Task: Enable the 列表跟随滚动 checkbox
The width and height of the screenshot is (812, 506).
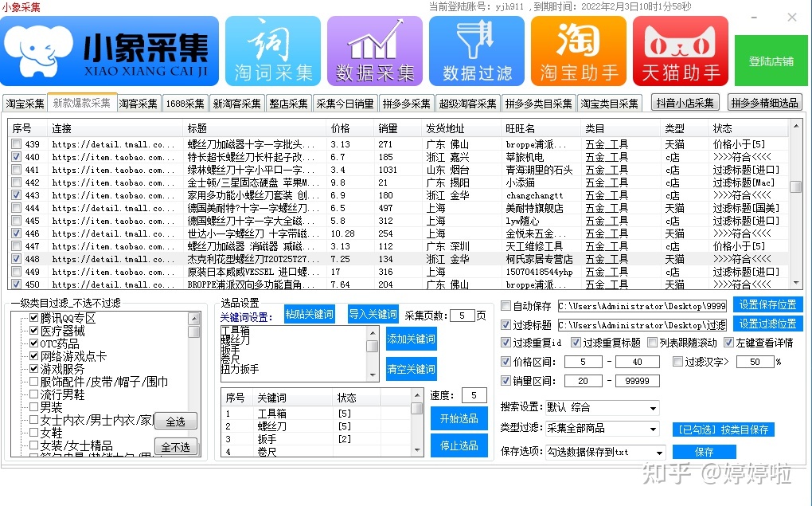Action: [652, 343]
